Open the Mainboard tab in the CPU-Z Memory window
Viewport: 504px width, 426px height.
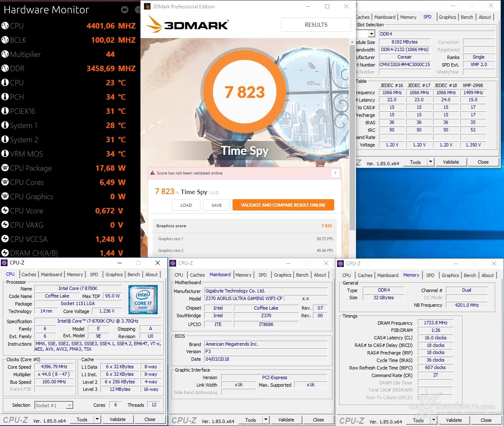tap(388, 275)
